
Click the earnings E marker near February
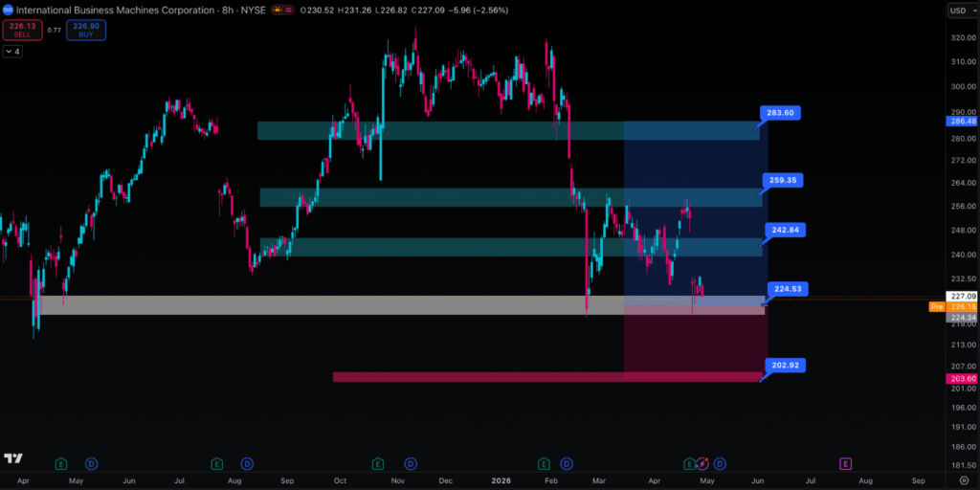tap(544, 464)
